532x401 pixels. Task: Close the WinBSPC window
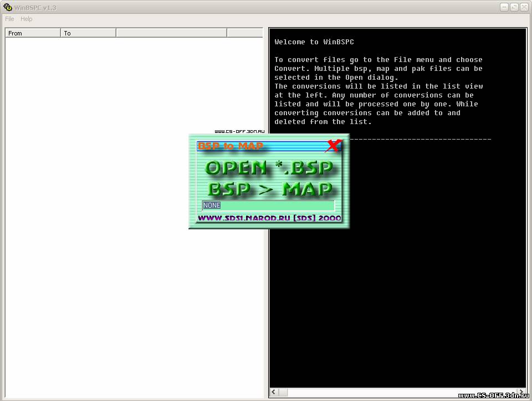point(524,7)
